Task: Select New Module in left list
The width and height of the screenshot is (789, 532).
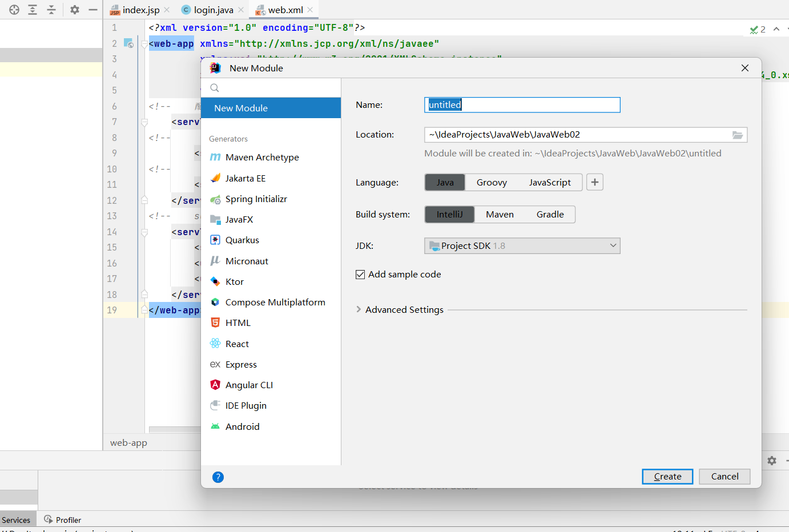Action: point(271,108)
